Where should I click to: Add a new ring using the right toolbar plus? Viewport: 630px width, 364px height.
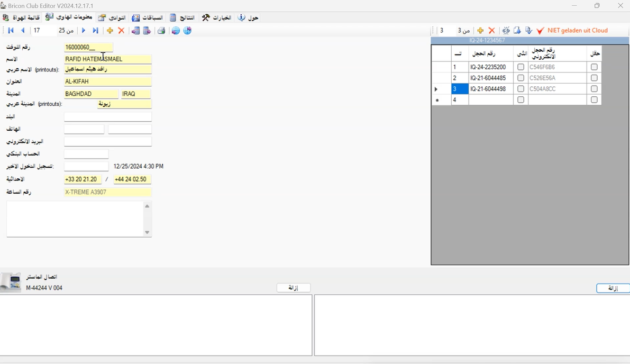point(480,31)
